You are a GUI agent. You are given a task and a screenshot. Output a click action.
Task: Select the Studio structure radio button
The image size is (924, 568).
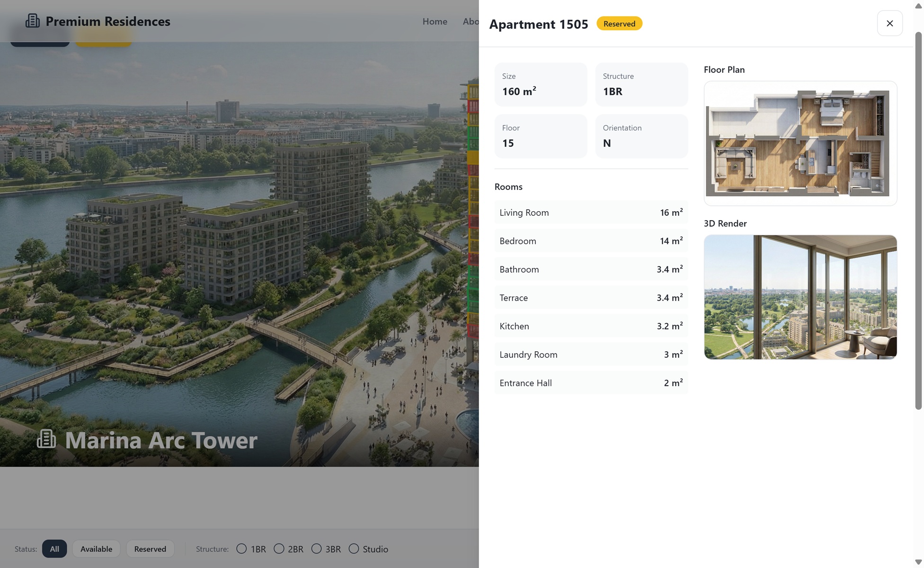354,549
